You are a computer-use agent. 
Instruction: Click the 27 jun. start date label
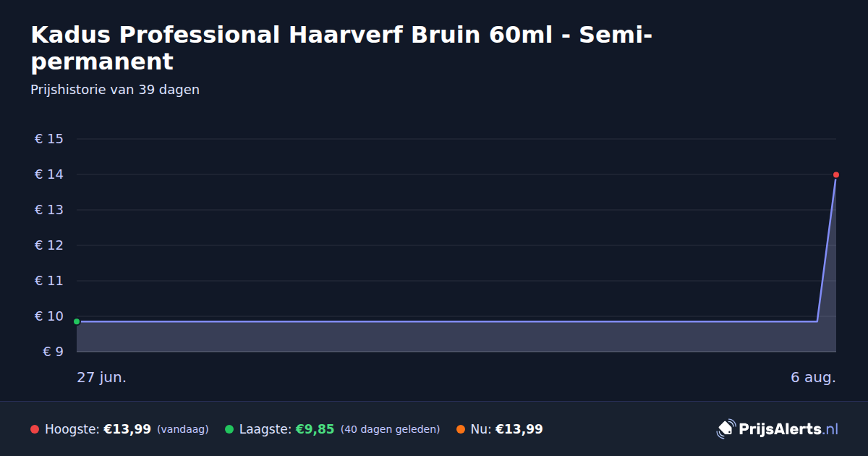(x=101, y=378)
